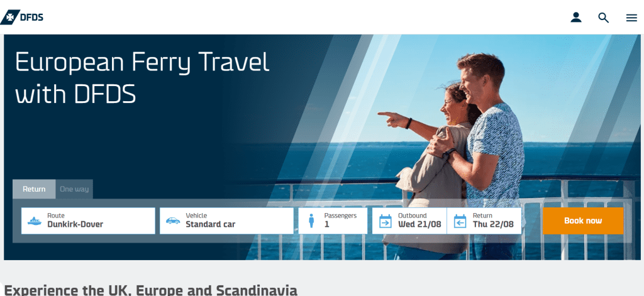Click the DFDS logo in the header
This screenshot has height=296, width=644.
(22, 17)
